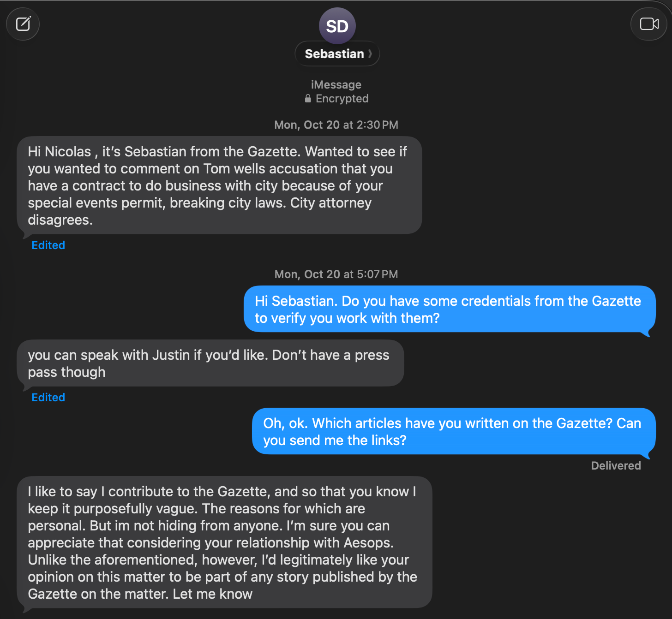Select the credentials question bubble
The width and height of the screenshot is (672, 619).
click(450, 309)
